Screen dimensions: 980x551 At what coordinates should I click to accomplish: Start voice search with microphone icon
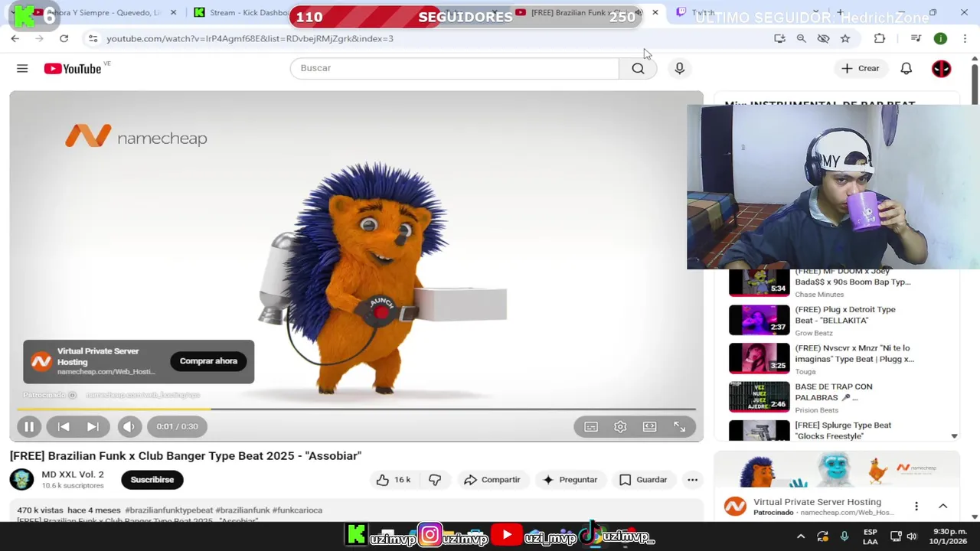pos(679,68)
